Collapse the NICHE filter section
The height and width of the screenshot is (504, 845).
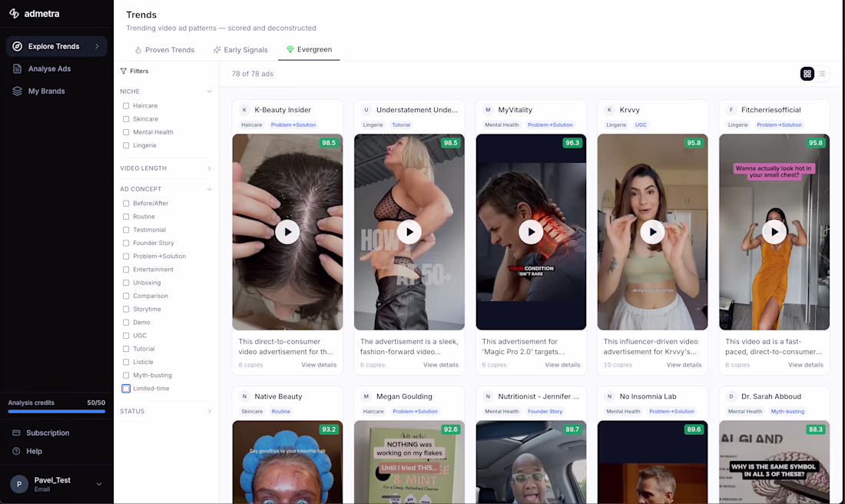pyautogui.click(x=209, y=91)
